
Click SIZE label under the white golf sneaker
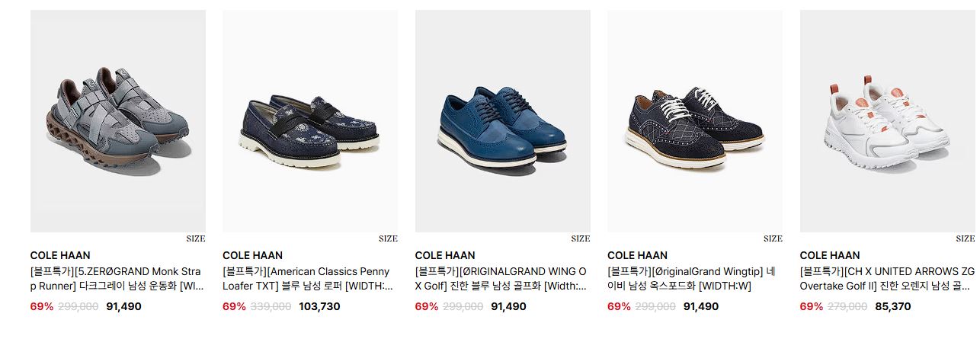966,238
